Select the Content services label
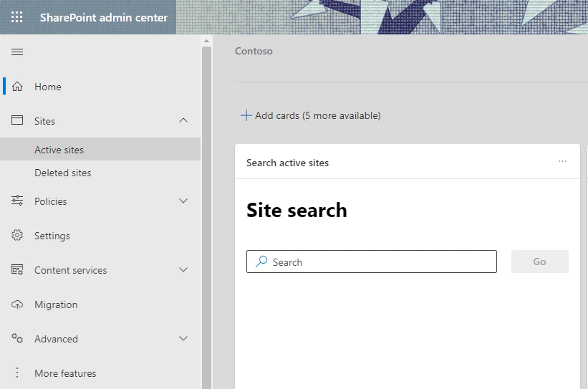Viewport: 588px width, 389px height. point(70,270)
